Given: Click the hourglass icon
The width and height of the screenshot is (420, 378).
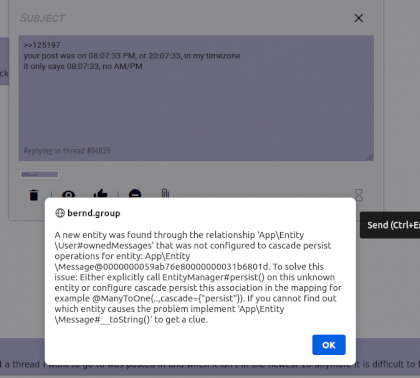Looking at the screenshot, I should pyautogui.click(x=359, y=195).
